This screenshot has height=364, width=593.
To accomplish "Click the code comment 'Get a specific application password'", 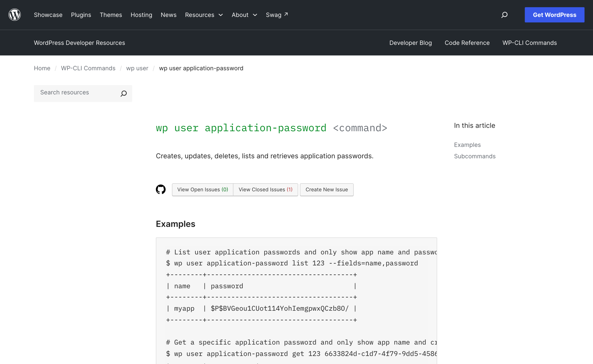I will (301, 342).
